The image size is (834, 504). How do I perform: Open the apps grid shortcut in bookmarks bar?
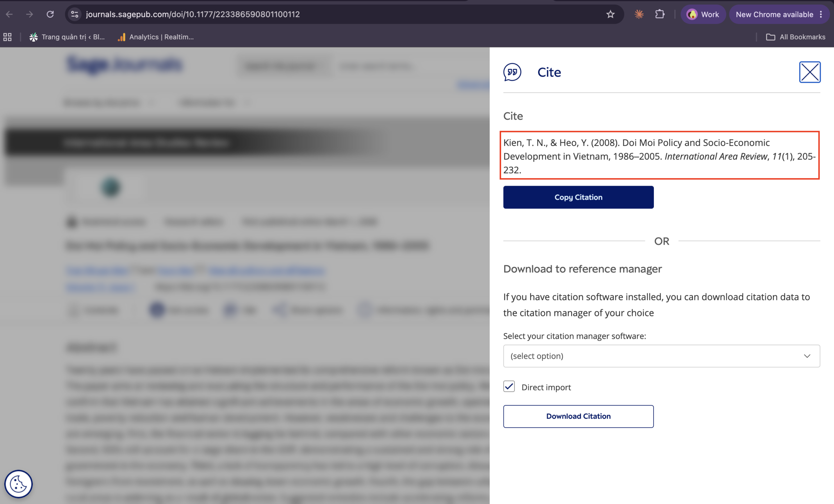coord(7,37)
